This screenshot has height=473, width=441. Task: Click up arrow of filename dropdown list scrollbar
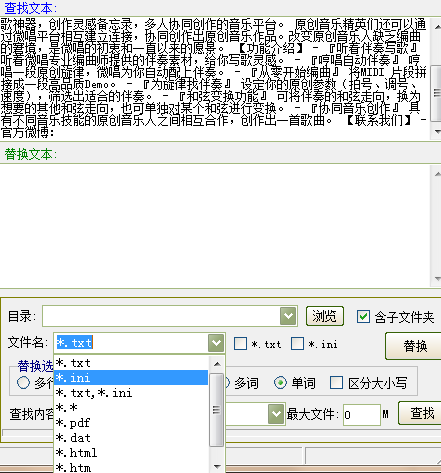pyautogui.click(x=217, y=364)
